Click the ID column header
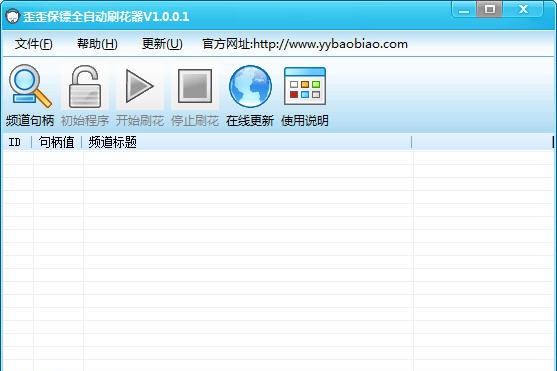Screen dimensions: 557x371 [x=17, y=142]
